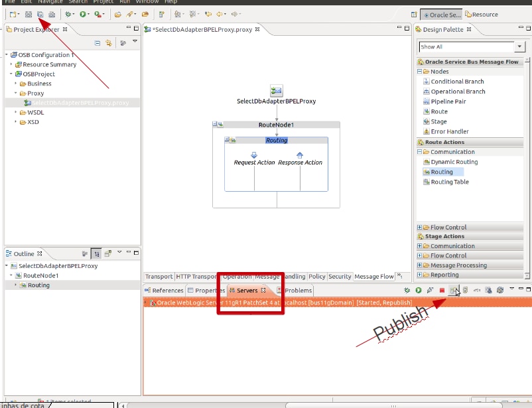Toggle Link with Editor in Project Explorer

coord(109,43)
